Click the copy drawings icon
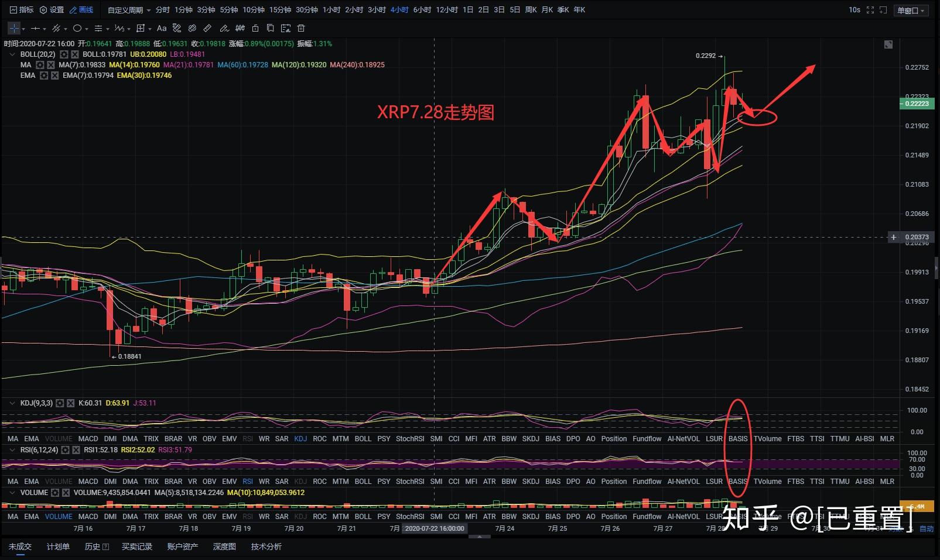This screenshot has height=560, width=940. tap(270, 28)
